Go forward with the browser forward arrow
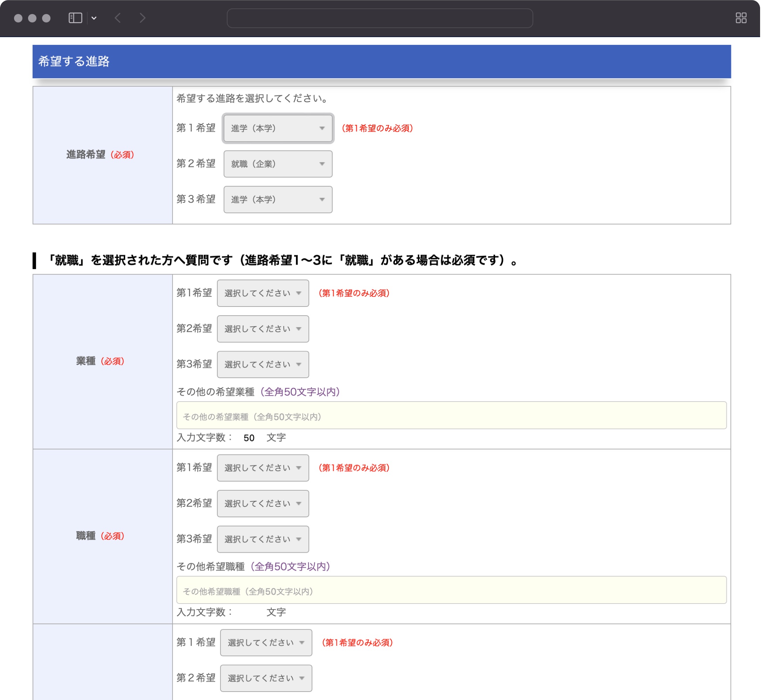This screenshot has width=765, height=700. (143, 18)
